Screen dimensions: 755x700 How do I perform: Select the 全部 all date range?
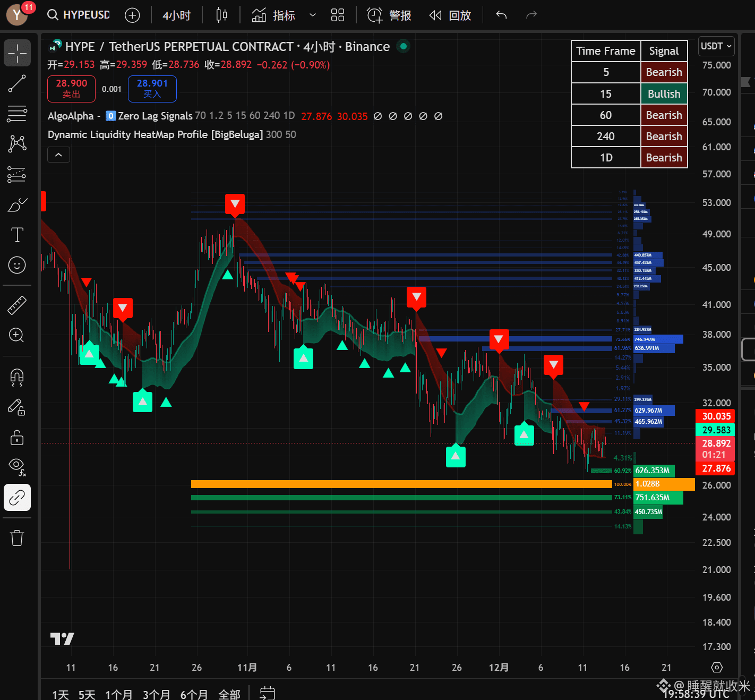229,694
